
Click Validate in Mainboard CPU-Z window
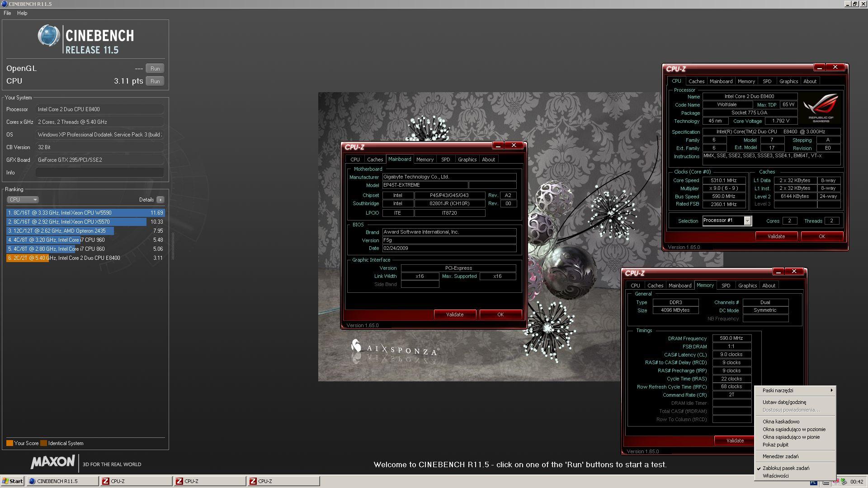point(455,314)
